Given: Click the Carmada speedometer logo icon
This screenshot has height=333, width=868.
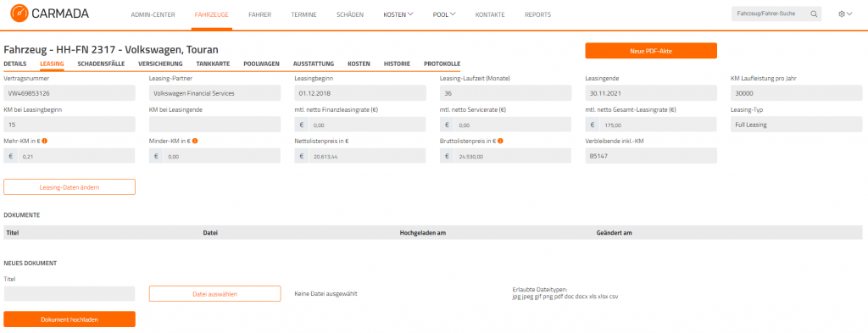Looking at the screenshot, I should pos(19,14).
